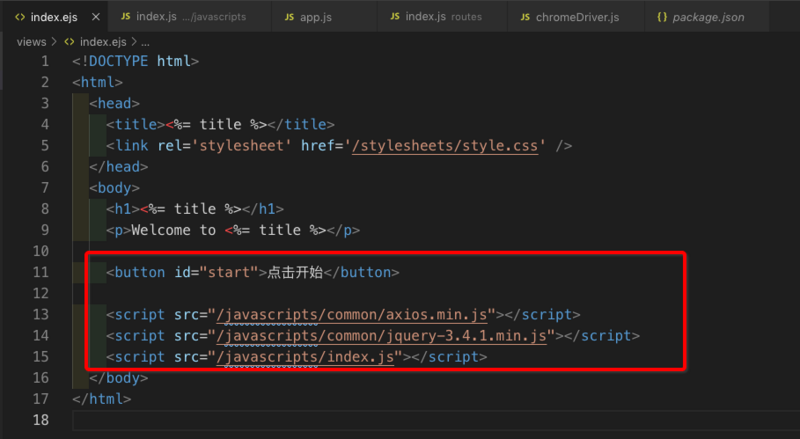This screenshot has height=439, width=800.
Task: Open index.js routes tab
Action: [440, 18]
